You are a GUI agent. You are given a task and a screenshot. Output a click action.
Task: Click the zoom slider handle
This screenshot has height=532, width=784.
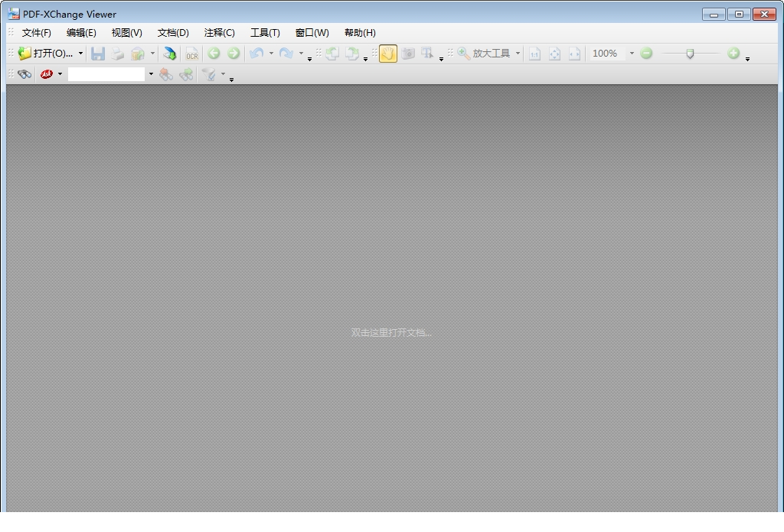pos(690,54)
